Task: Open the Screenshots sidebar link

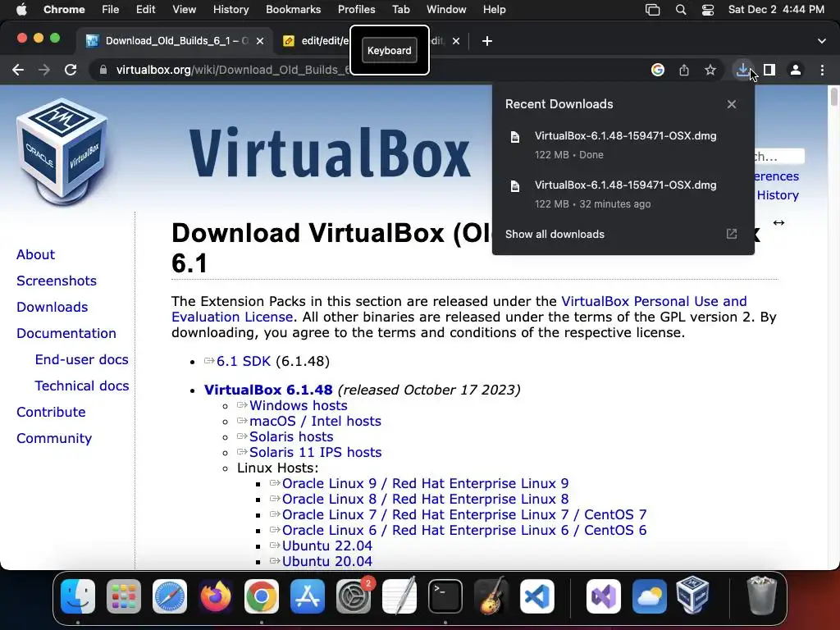Action: click(57, 281)
